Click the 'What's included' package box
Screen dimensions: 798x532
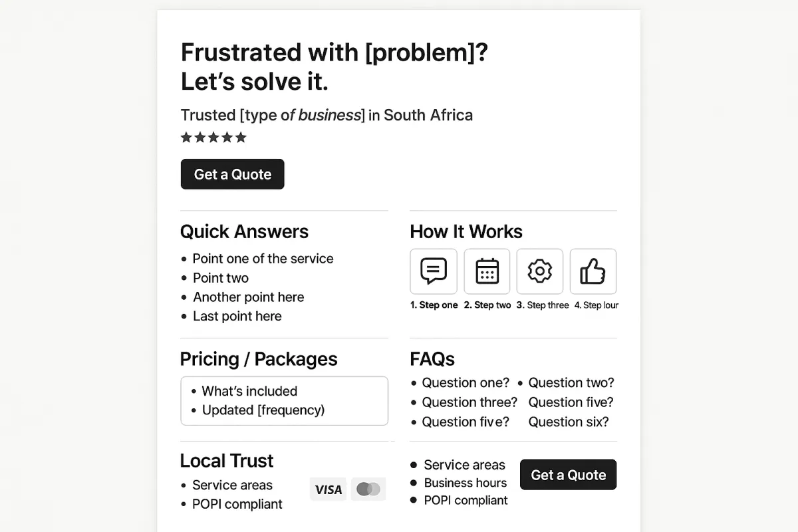[x=284, y=400]
